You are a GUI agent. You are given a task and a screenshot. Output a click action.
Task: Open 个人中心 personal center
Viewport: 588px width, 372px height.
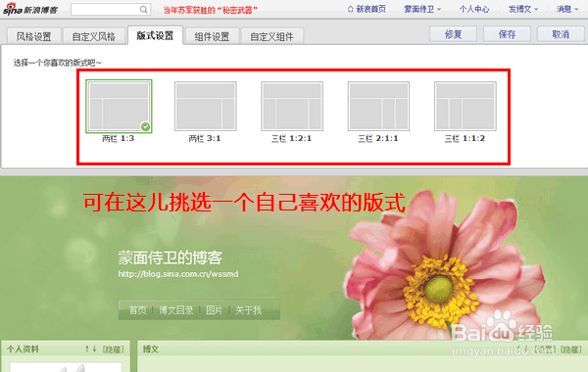coord(474,9)
